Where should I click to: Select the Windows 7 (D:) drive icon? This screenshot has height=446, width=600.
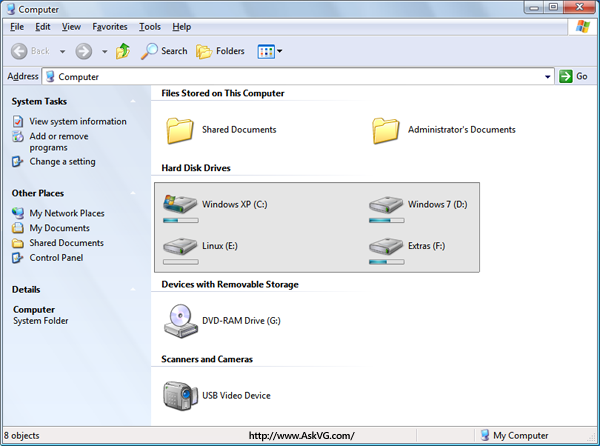point(386,205)
